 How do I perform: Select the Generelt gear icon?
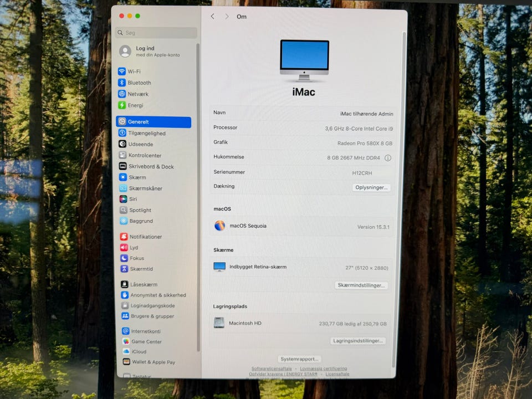(122, 121)
